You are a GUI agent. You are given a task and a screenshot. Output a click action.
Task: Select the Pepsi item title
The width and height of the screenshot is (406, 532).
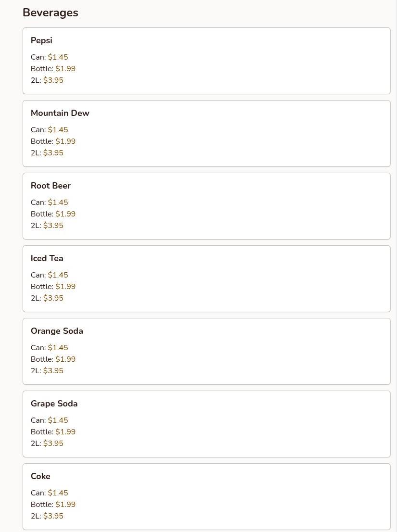point(41,40)
